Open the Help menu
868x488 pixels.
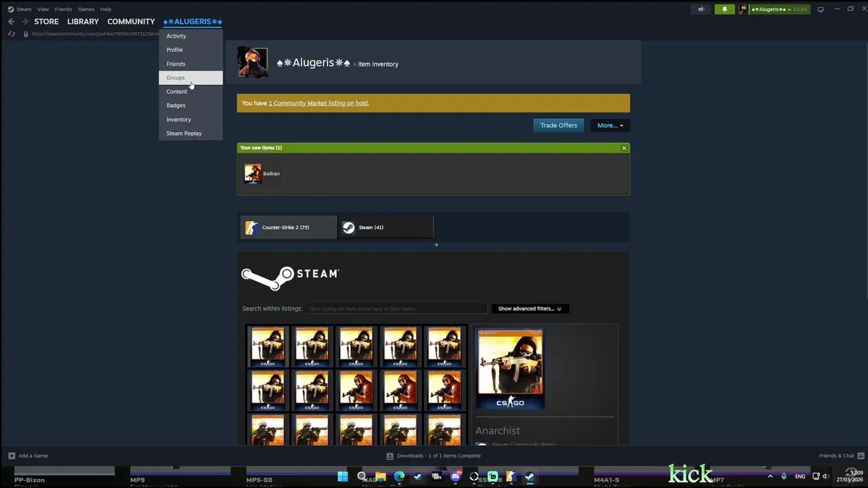pos(106,9)
